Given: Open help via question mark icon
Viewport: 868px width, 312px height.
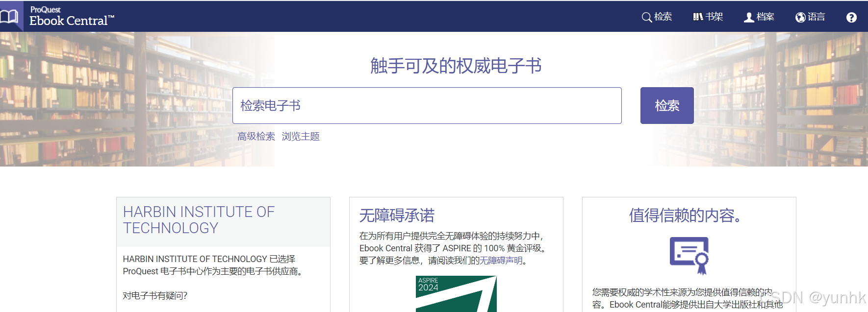Looking at the screenshot, I should tap(851, 18).
